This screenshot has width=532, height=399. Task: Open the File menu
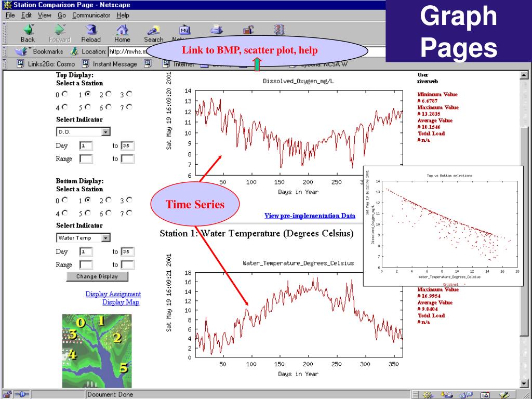tap(10, 15)
